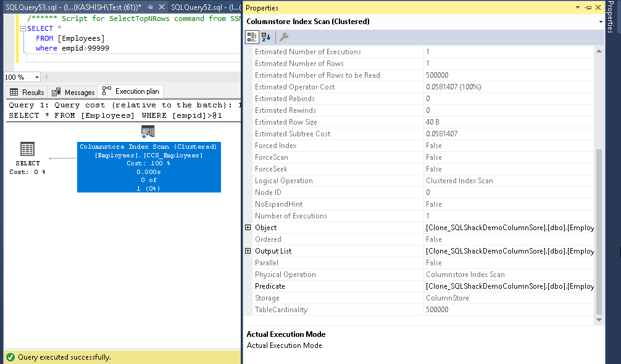
Task: Click the green success check icon in status bar
Action: [10, 357]
